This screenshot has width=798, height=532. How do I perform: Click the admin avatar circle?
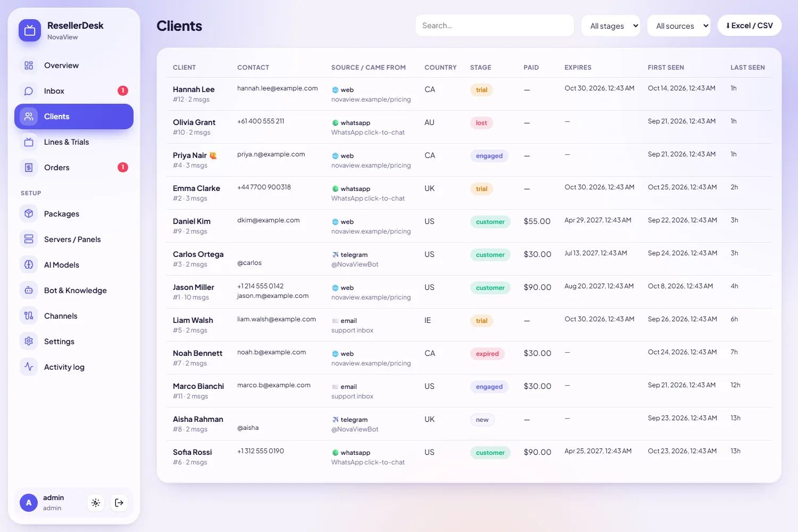[x=29, y=503]
